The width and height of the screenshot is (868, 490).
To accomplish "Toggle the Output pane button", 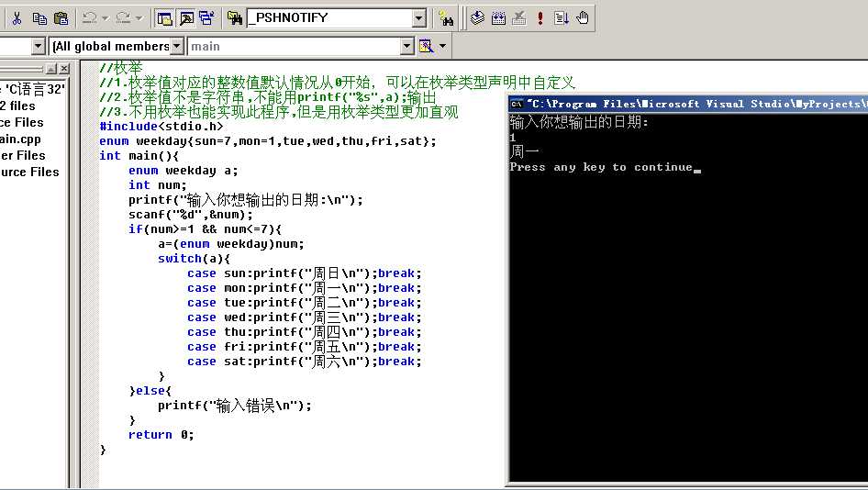I will (x=186, y=18).
